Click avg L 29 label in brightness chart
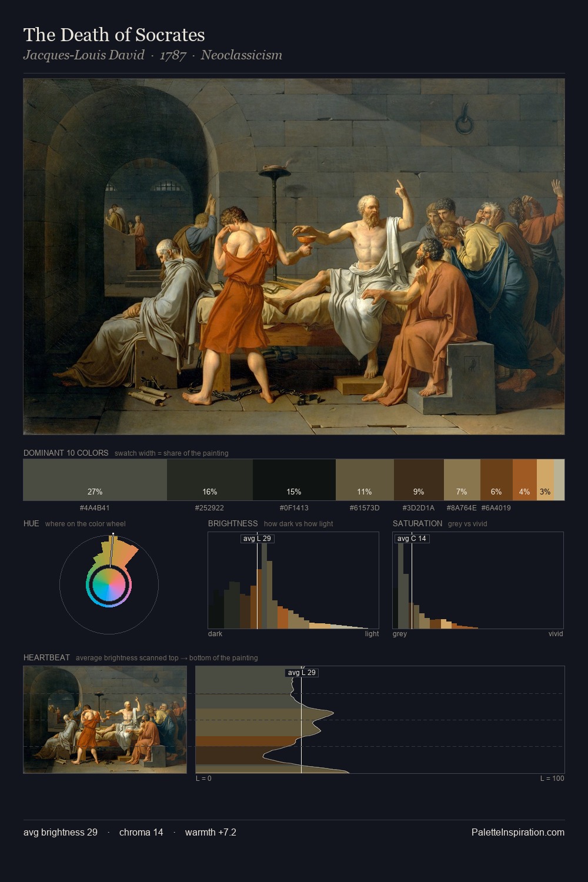The width and height of the screenshot is (588, 882). [x=257, y=539]
